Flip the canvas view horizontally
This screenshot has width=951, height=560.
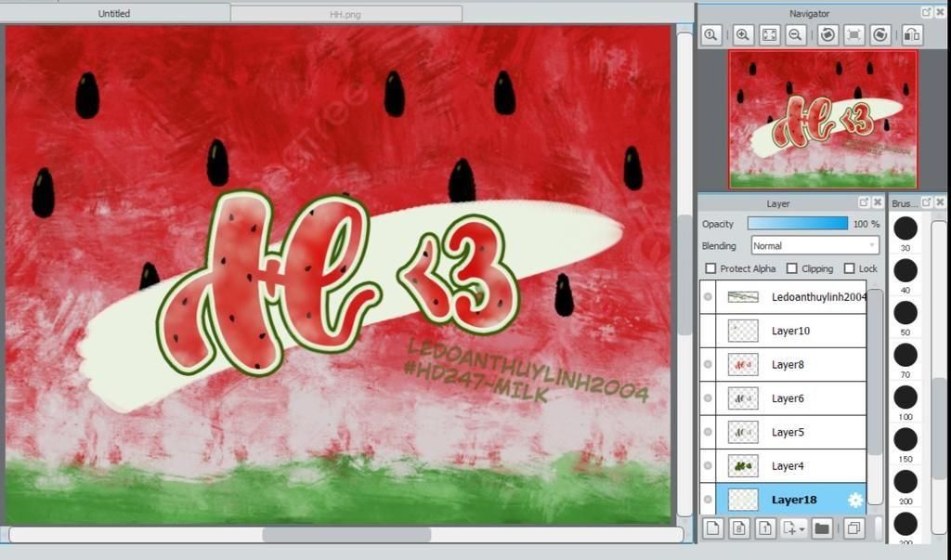point(912,35)
